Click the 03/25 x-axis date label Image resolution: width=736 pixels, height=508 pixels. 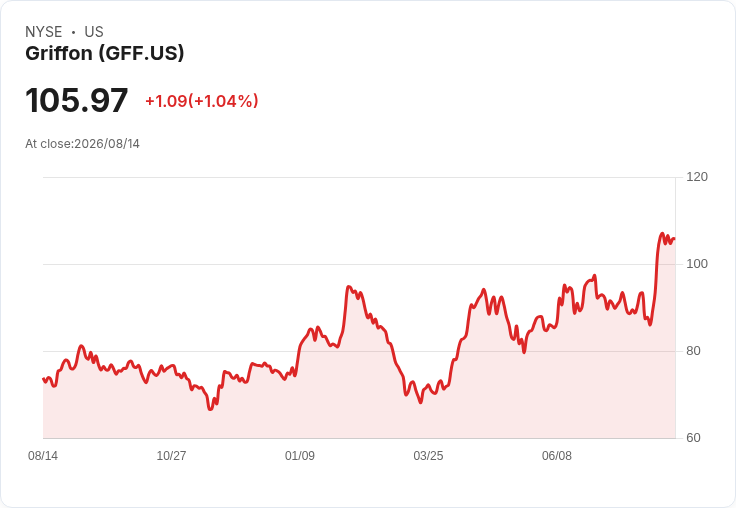pyautogui.click(x=428, y=455)
